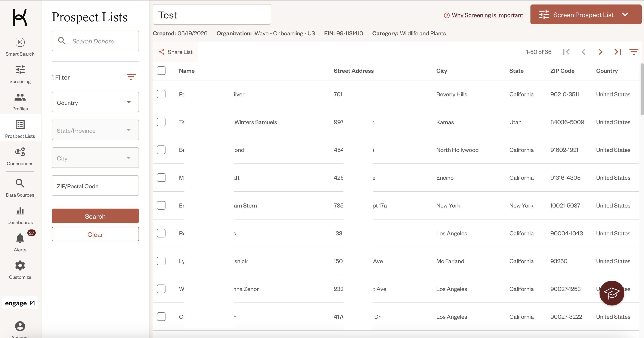644x338 pixels.
Task: Open Data Sources in the sidebar
Action: click(20, 188)
